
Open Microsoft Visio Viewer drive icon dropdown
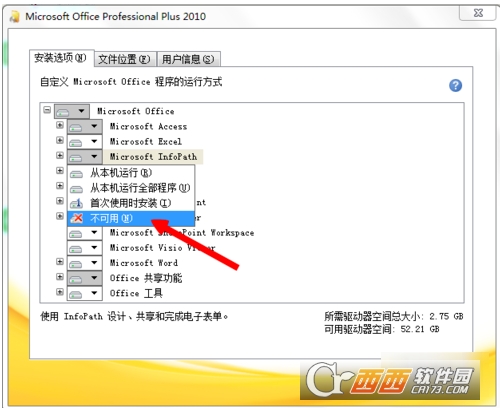coord(85,248)
